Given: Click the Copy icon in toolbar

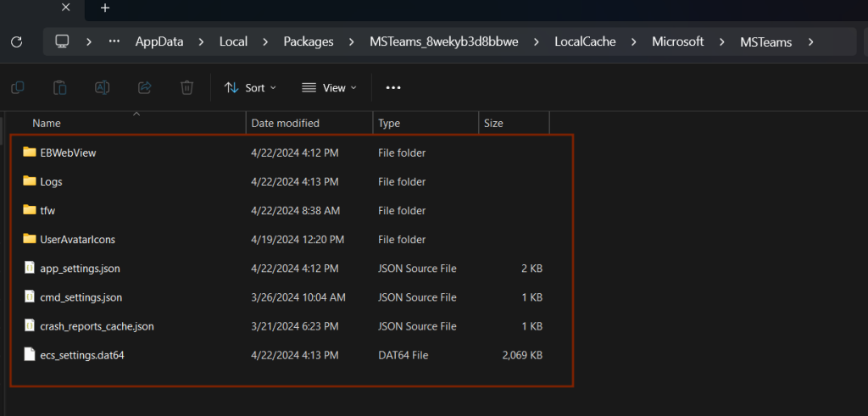Looking at the screenshot, I should click(17, 87).
